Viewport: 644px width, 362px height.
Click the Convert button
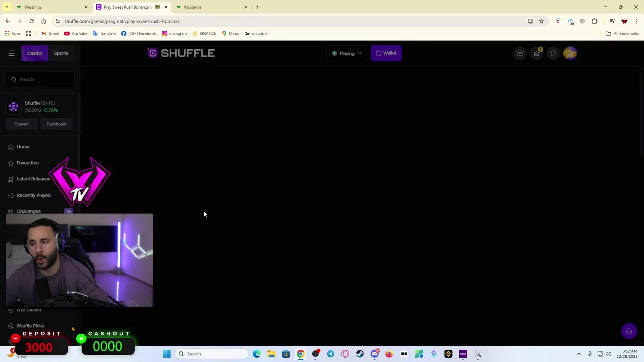22,124
